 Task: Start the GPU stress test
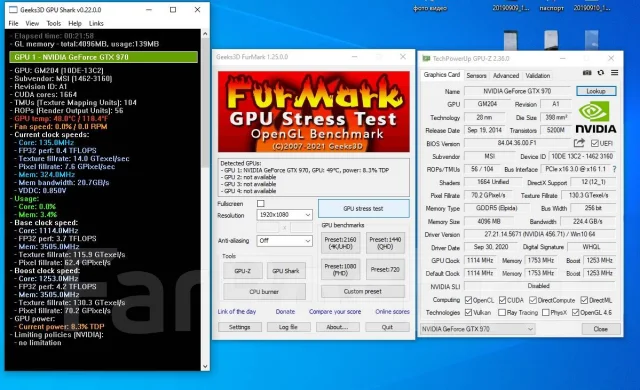point(363,208)
